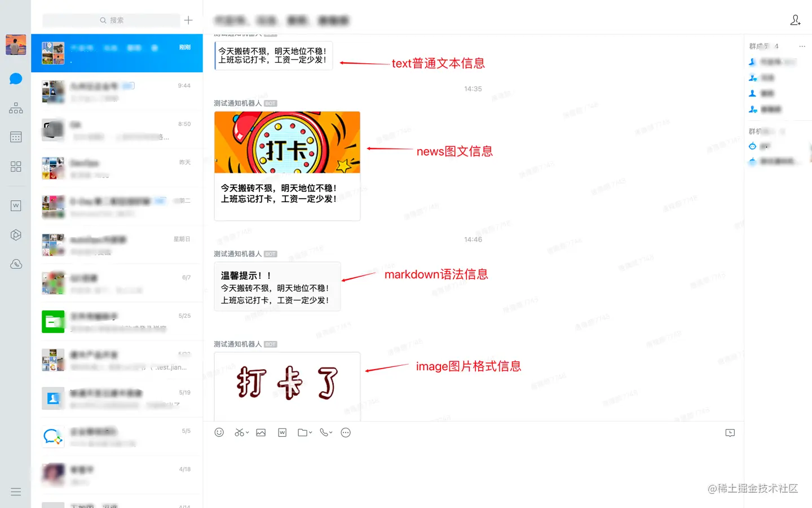Add member via the person-plus icon
The height and width of the screenshot is (508, 812).
[795, 20]
